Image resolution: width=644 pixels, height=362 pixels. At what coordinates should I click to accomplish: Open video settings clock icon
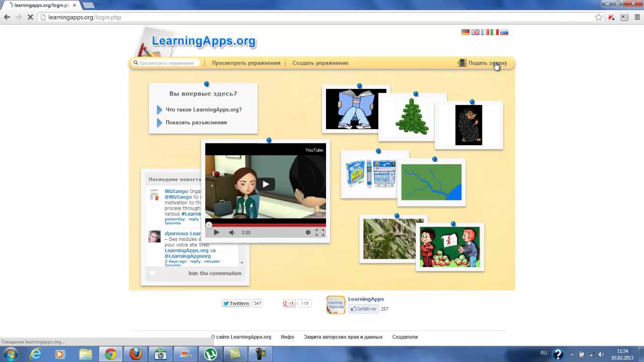point(308,232)
